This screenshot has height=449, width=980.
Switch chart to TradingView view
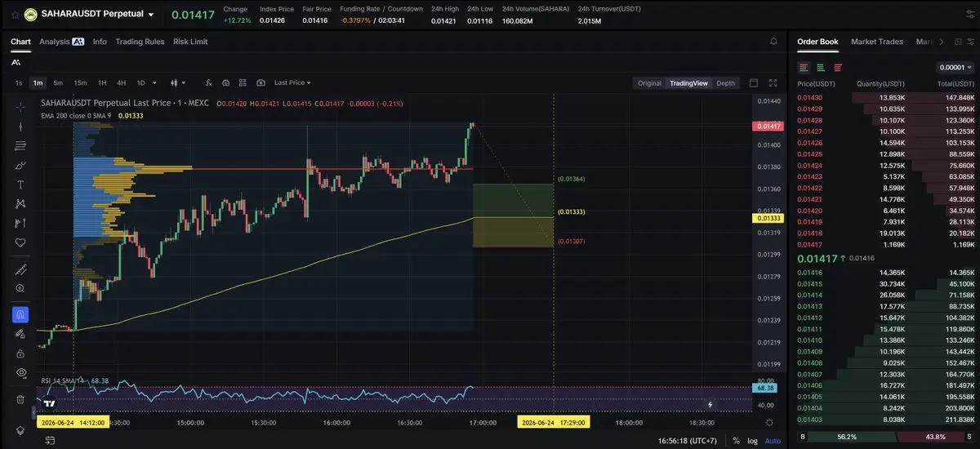(689, 83)
